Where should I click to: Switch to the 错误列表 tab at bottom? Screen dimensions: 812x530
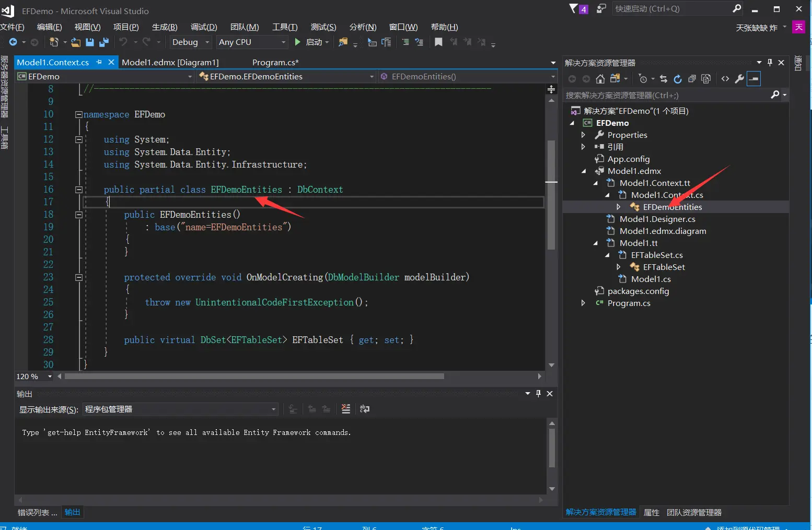37,512
